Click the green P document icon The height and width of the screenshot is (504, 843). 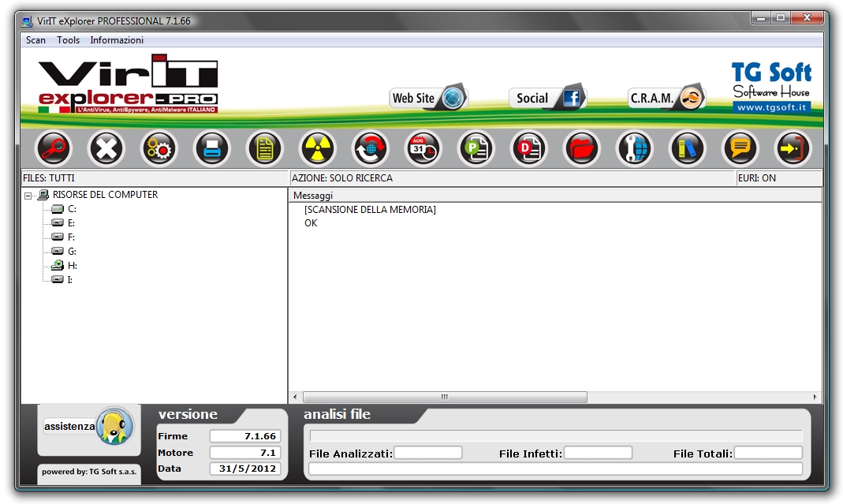click(x=476, y=148)
